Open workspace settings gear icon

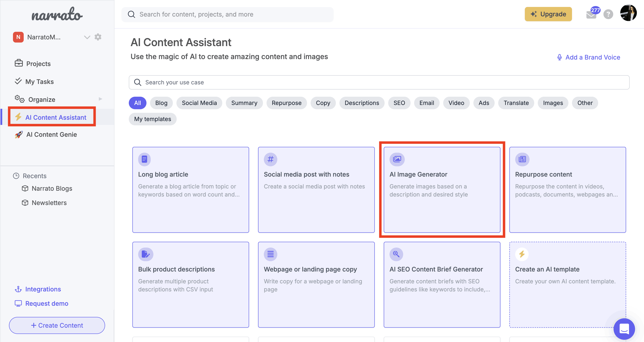(98, 37)
